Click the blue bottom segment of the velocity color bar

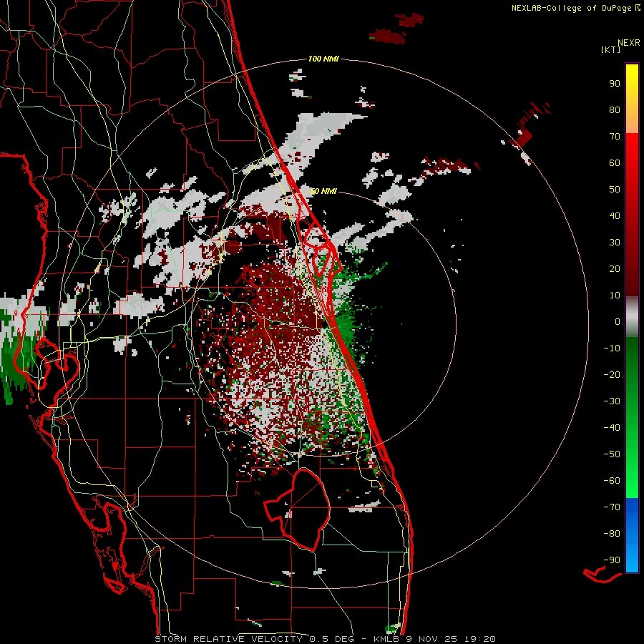tap(632, 535)
